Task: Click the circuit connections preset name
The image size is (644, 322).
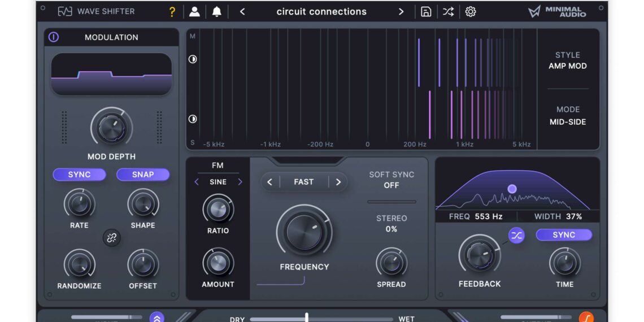Action: [x=321, y=12]
